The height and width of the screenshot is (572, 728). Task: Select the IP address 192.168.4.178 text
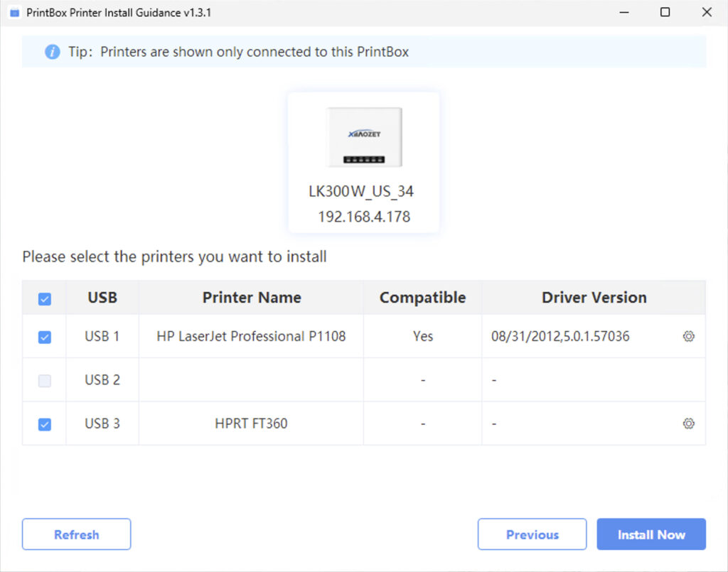[x=363, y=217]
